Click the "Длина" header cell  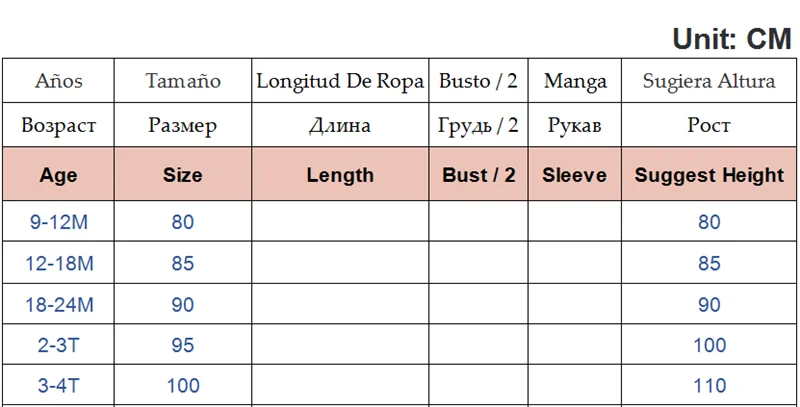point(340,126)
